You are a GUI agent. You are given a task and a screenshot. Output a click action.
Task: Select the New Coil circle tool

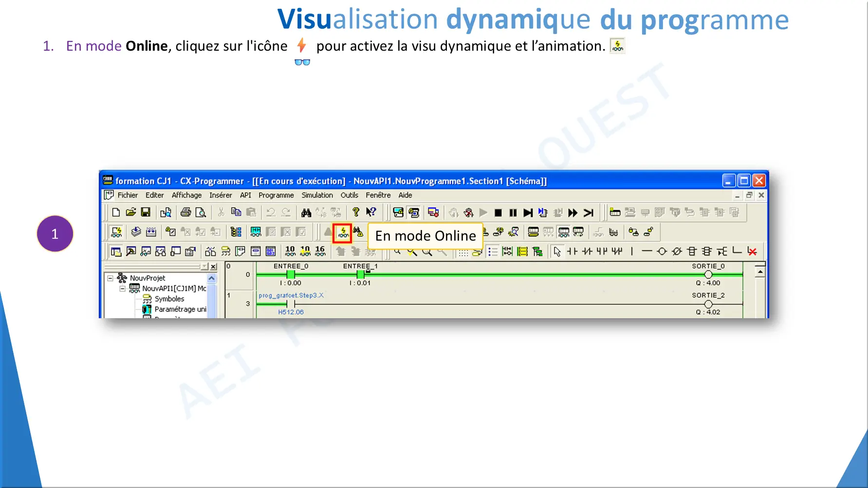click(662, 252)
